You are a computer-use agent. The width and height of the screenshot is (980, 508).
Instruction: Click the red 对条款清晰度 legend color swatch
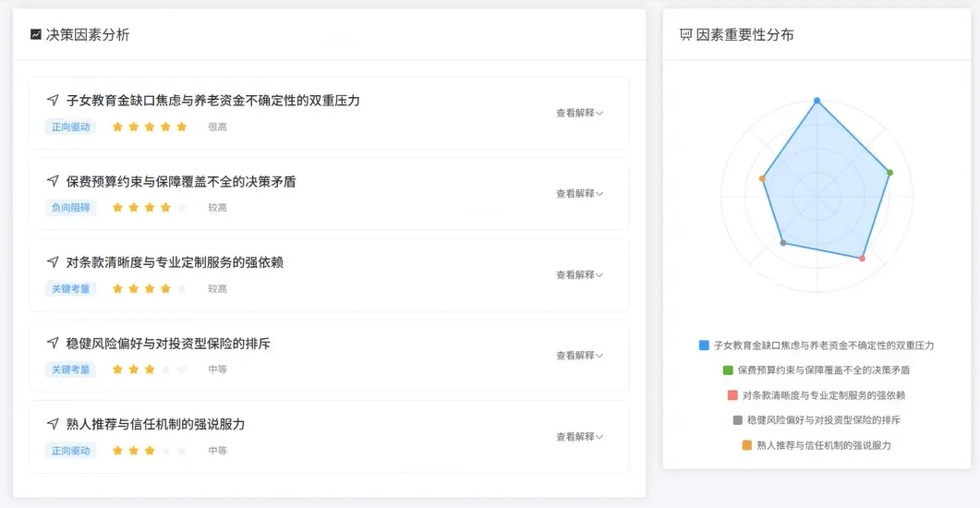coord(732,395)
